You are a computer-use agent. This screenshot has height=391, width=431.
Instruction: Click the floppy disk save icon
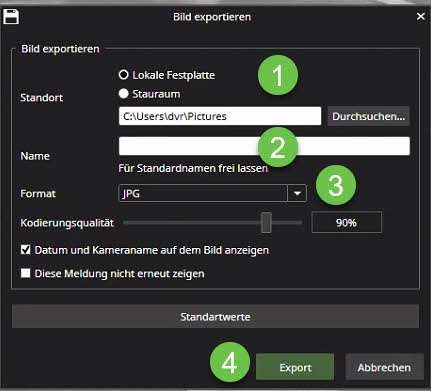pyautogui.click(x=11, y=16)
